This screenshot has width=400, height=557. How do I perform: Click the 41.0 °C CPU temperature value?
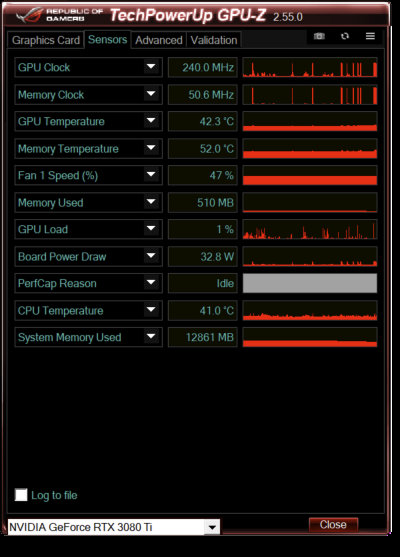click(x=202, y=310)
